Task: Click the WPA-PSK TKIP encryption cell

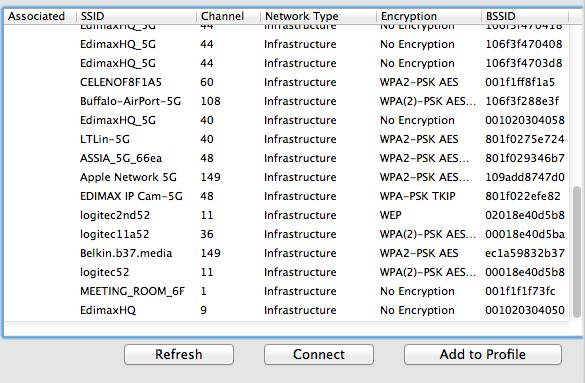Action: click(x=417, y=196)
